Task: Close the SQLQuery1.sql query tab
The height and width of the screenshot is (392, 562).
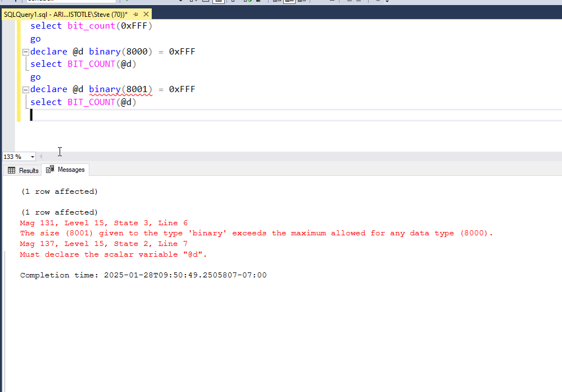Action: coord(146,15)
